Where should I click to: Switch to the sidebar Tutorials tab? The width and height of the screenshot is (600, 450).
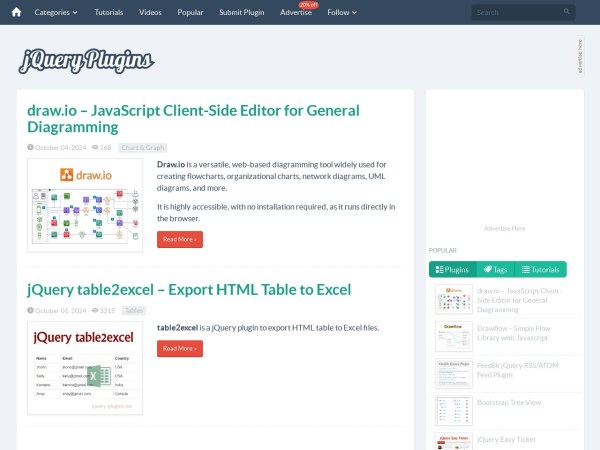point(540,270)
